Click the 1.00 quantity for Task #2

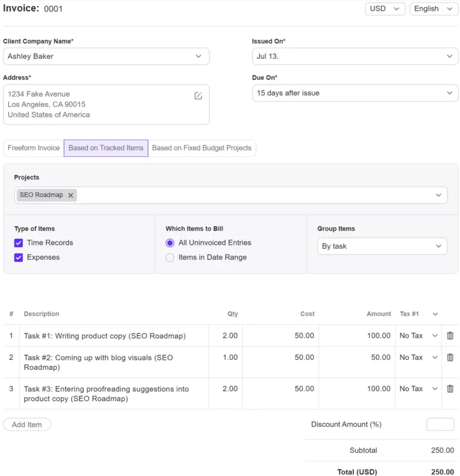[230, 357]
